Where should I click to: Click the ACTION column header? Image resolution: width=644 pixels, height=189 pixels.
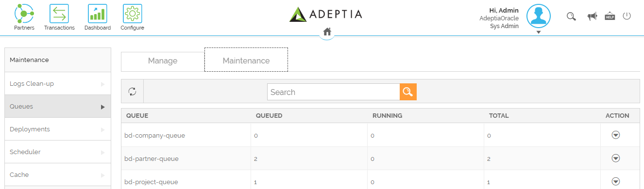[617, 116]
